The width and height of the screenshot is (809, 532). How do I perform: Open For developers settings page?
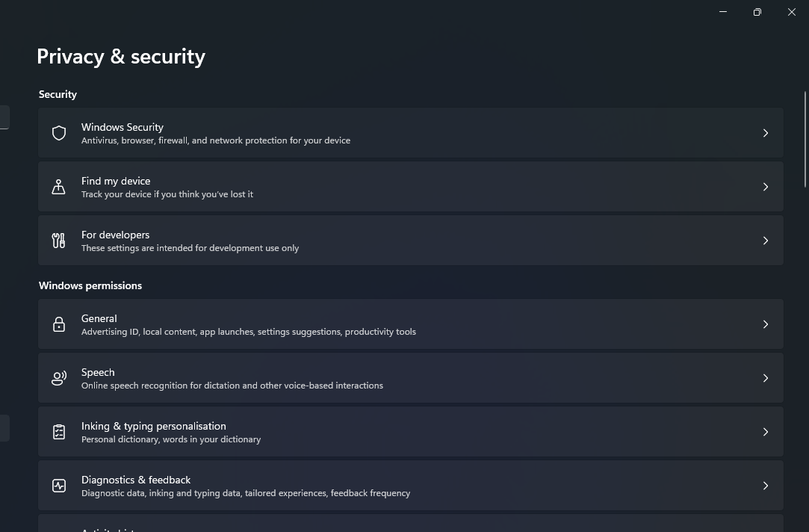click(411, 241)
